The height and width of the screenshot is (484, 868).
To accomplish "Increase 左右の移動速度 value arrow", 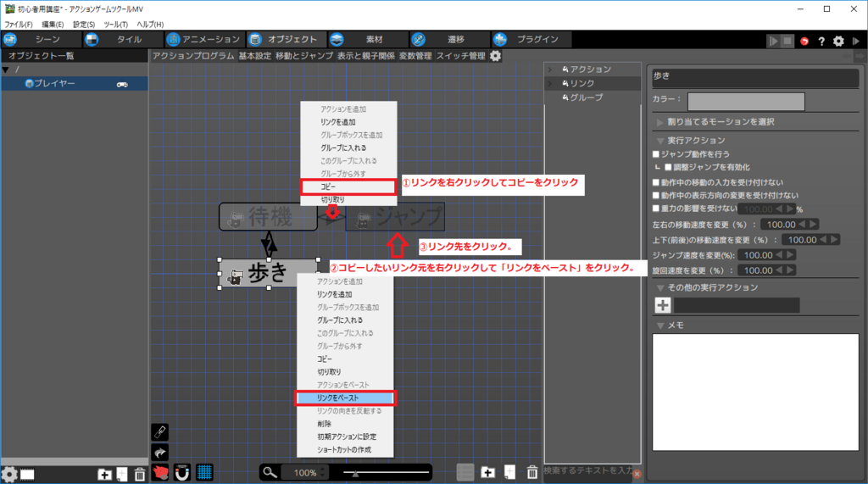I will click(x=813, y=225).
